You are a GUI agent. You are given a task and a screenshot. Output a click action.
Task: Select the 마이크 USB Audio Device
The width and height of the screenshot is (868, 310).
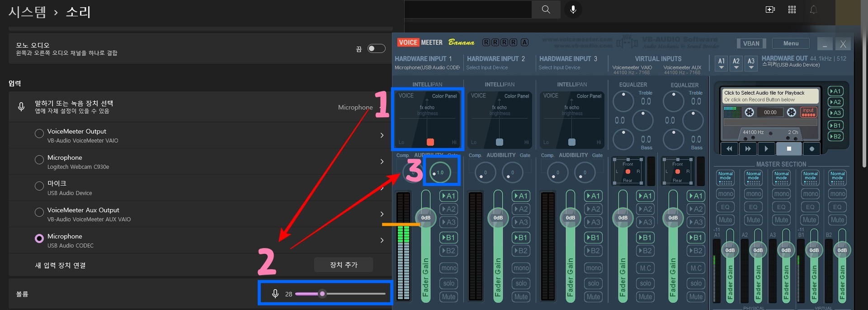39,186
